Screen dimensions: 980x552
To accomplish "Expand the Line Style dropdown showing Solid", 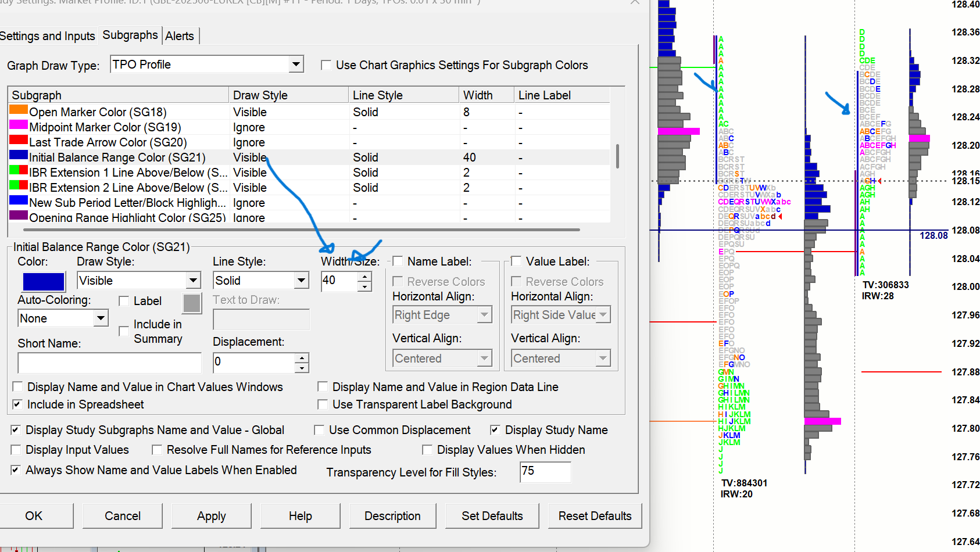I will coord(301,281).
